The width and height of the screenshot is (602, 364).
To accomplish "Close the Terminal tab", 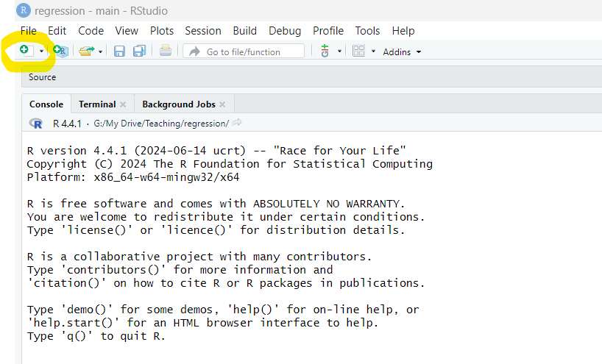I will (123, 104).
